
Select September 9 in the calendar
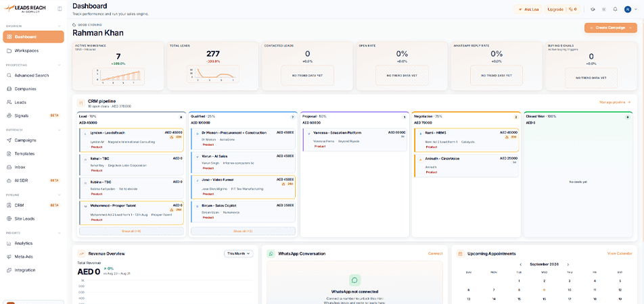click(544, 290)
